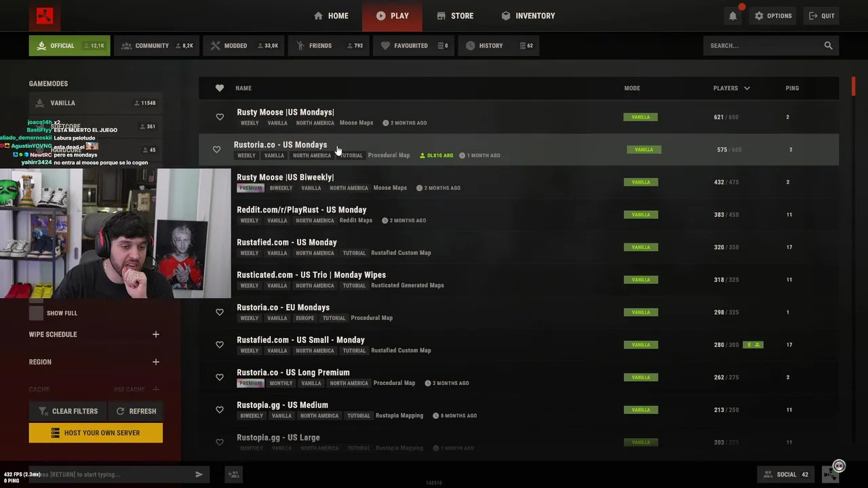
Task: Select Rusticated.com - US Trio server
Action: point(311,274)
